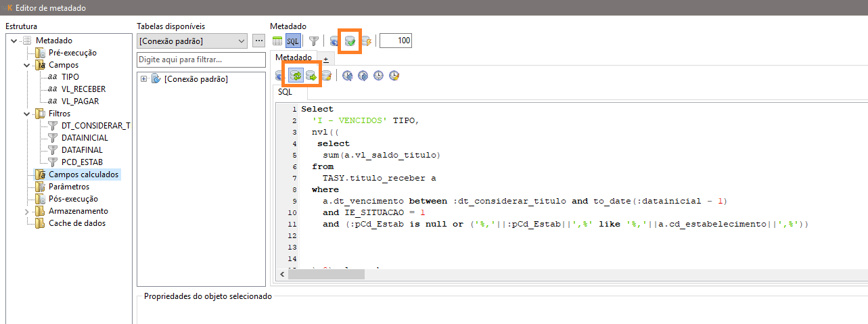This screenshot has height=324, width=868.
Task: Select the DATAFINAL filter
Action: click(x=81, y=150)
